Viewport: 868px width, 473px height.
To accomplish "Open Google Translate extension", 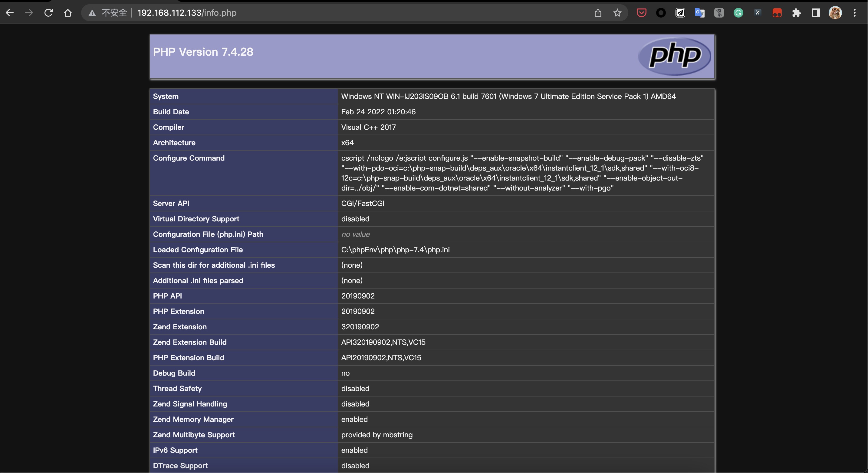I will coord(699,13).
